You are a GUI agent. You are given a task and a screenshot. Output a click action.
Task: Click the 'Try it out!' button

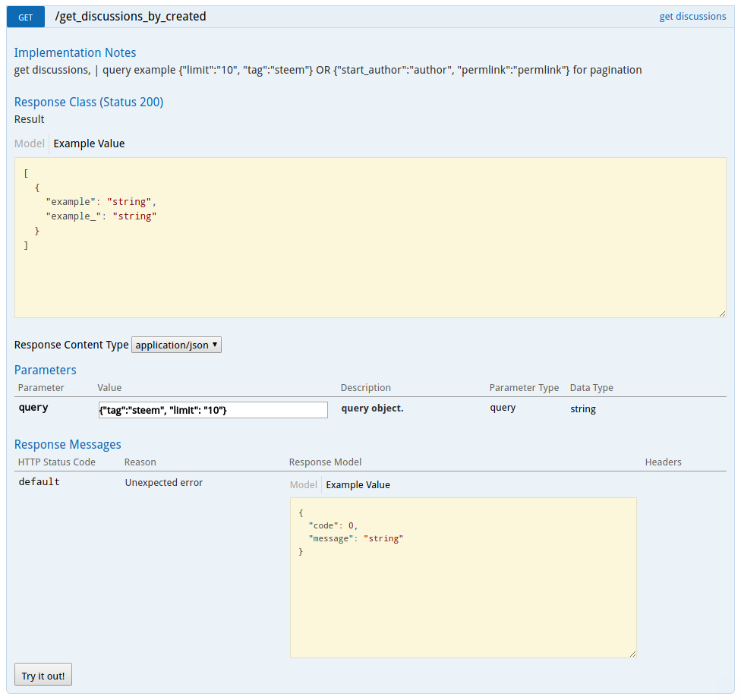pos(43,674)
